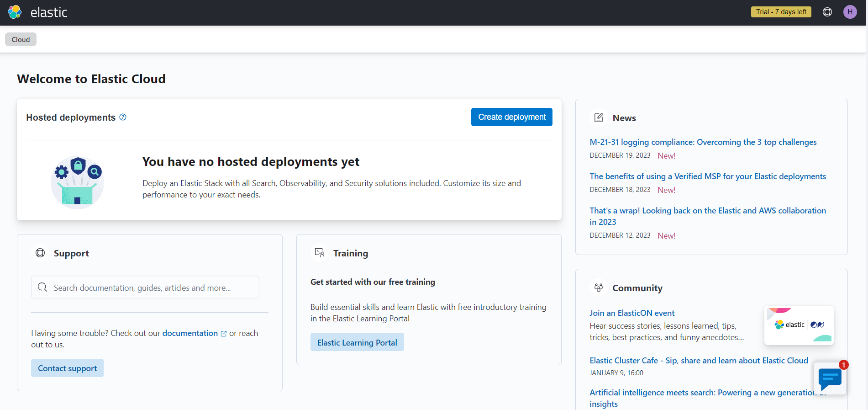Click the ElasticON event thumbnail image
Screen dimensions: 868x410
pyautogui.click(x=799, y=325)
